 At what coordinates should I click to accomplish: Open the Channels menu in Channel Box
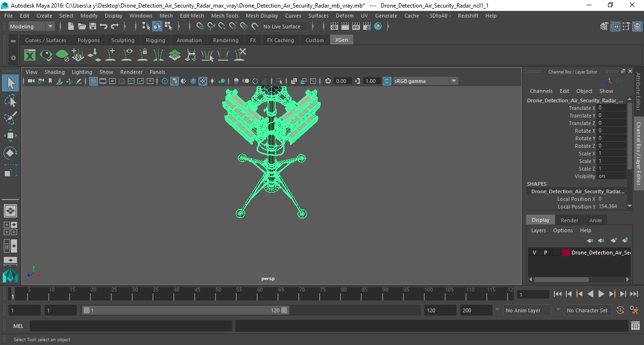tap(541, 91)
